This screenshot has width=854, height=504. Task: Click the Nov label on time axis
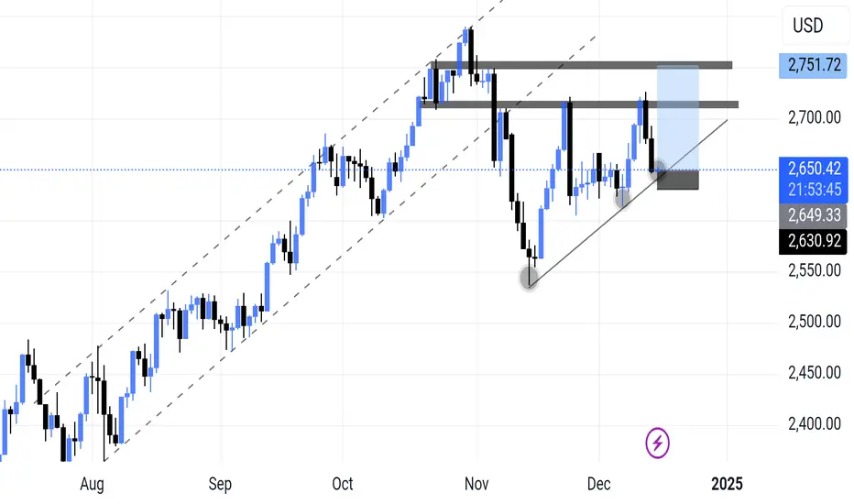click(476, 484)
